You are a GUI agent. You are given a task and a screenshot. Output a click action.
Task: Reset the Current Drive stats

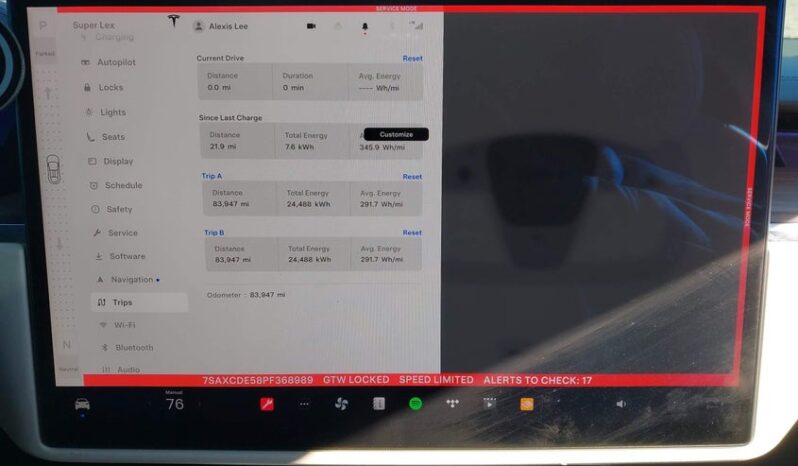point(412,59)
